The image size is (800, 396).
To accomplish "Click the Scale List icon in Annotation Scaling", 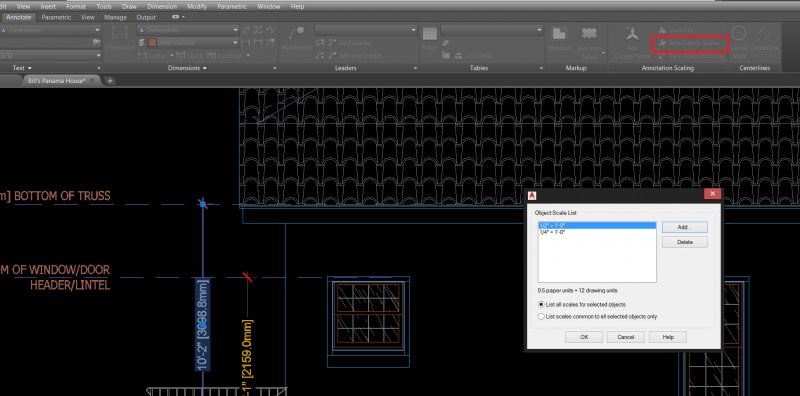I will (x=662, y=31).
